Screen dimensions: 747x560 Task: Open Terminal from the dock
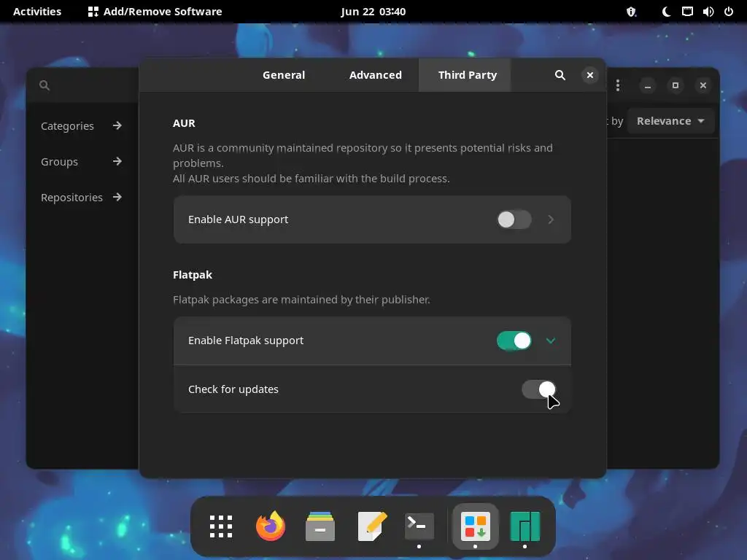pos(419,526)
